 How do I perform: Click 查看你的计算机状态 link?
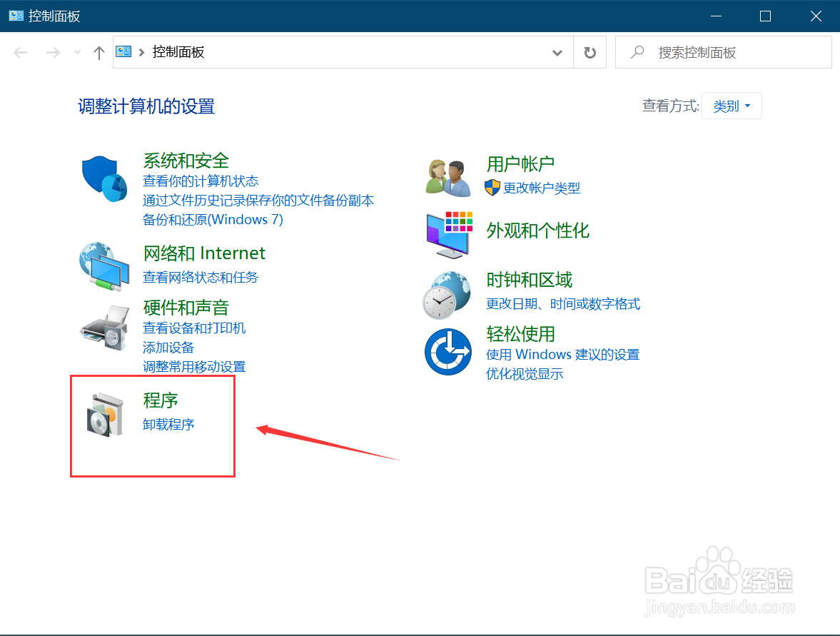[201, 181]
